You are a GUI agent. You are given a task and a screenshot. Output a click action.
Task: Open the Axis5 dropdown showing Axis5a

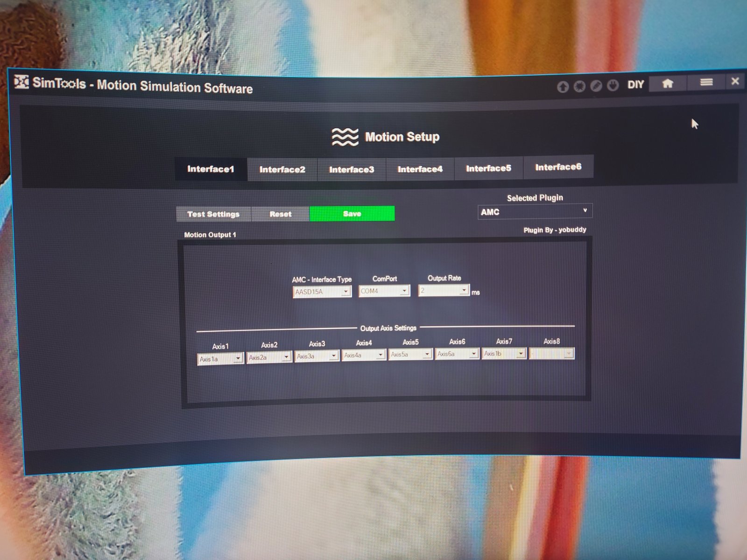410,354
